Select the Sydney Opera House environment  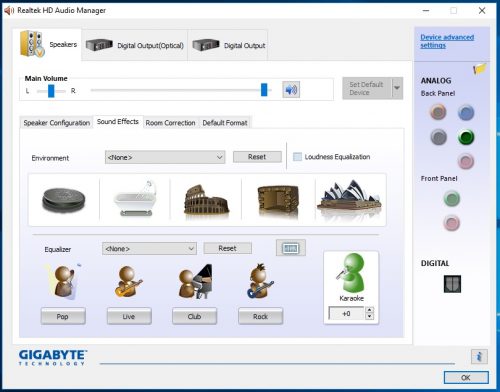tap(350, 198)
